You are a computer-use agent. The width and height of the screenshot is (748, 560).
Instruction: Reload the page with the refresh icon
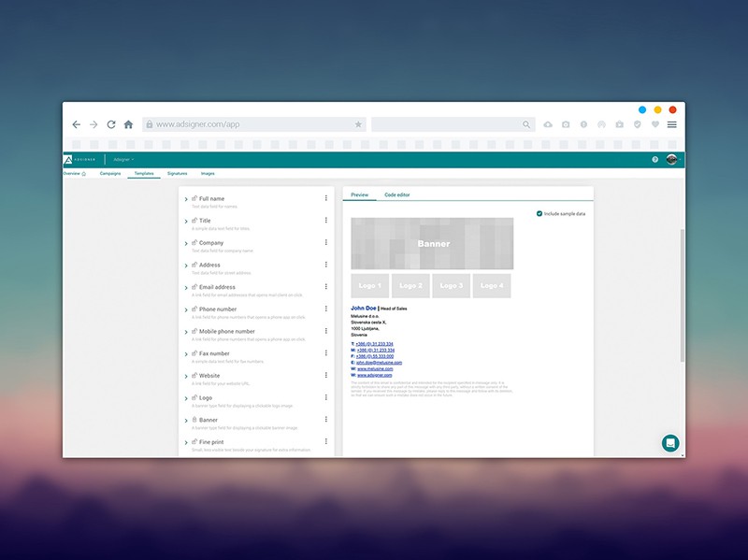[111, 124]
